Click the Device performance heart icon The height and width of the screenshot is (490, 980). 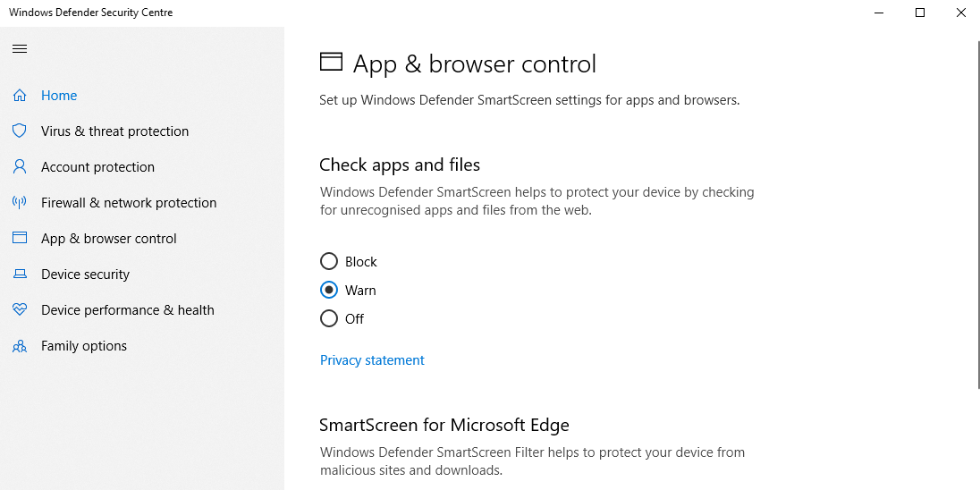coord(20,310)
